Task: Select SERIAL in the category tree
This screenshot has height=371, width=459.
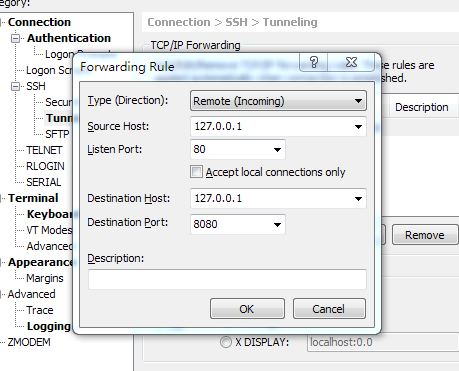Action: (44, 182)
